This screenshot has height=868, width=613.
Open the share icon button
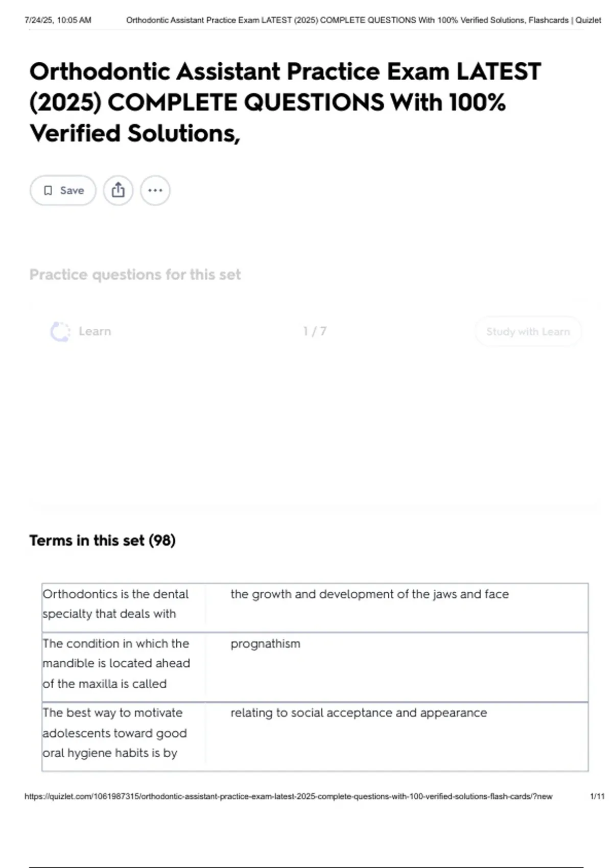point(118,190)
